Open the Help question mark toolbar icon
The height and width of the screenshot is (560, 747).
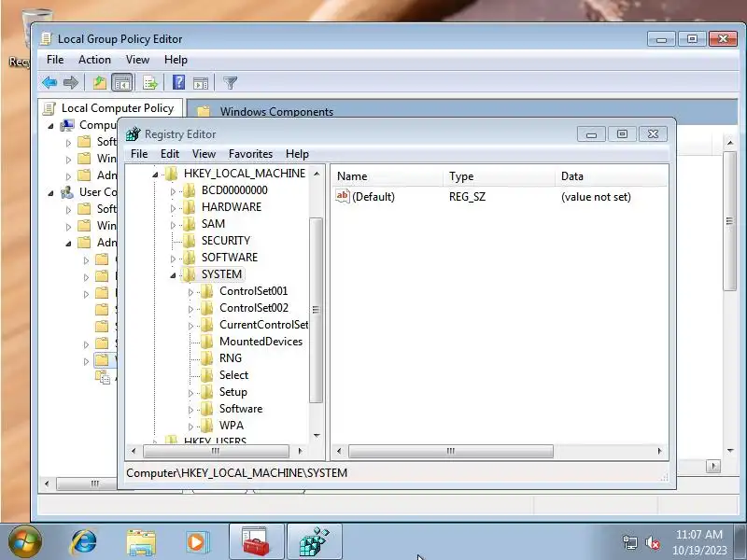point(178,82)
